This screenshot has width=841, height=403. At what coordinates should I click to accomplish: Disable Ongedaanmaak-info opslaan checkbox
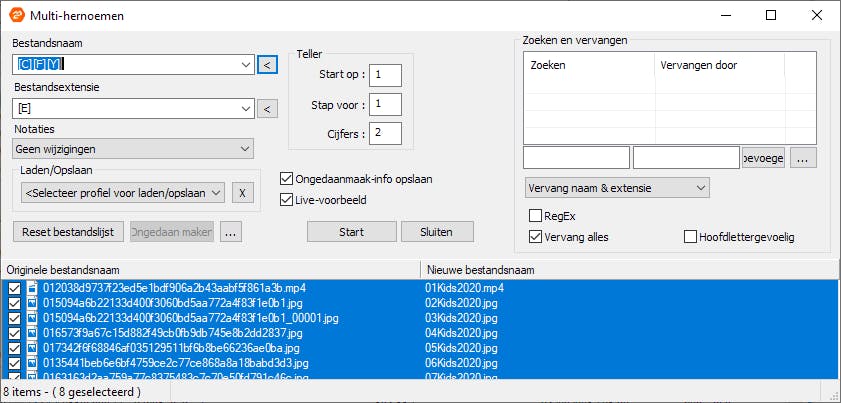pyautogui.click(x=288, y=179)
